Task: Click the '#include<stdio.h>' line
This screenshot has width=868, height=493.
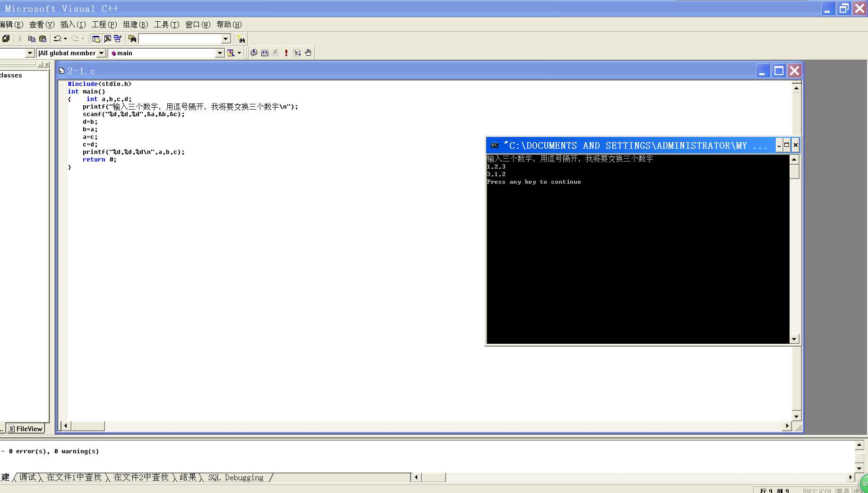Action: tap(100, 84)
